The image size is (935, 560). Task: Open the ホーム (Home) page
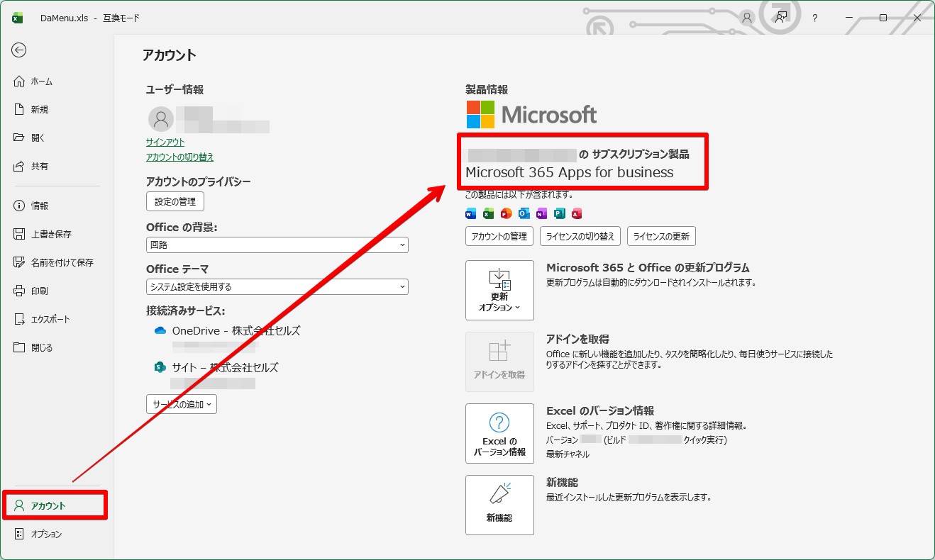(x=33, y=82)
